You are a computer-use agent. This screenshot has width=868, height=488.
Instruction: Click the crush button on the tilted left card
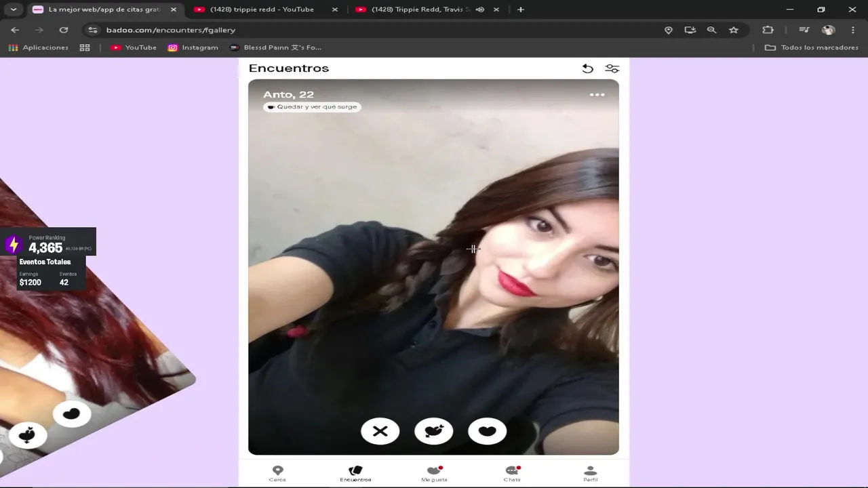point(27,435)
